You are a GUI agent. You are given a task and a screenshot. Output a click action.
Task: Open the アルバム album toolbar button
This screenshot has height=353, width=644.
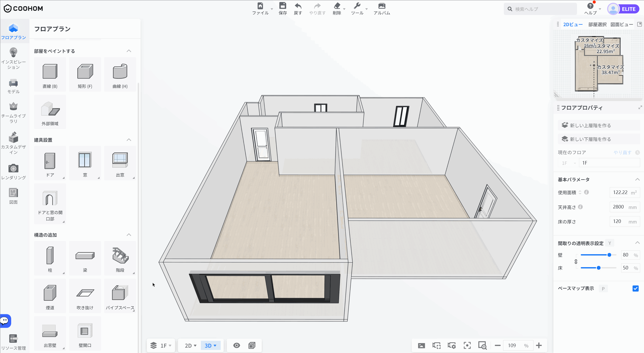click(382, 9)
